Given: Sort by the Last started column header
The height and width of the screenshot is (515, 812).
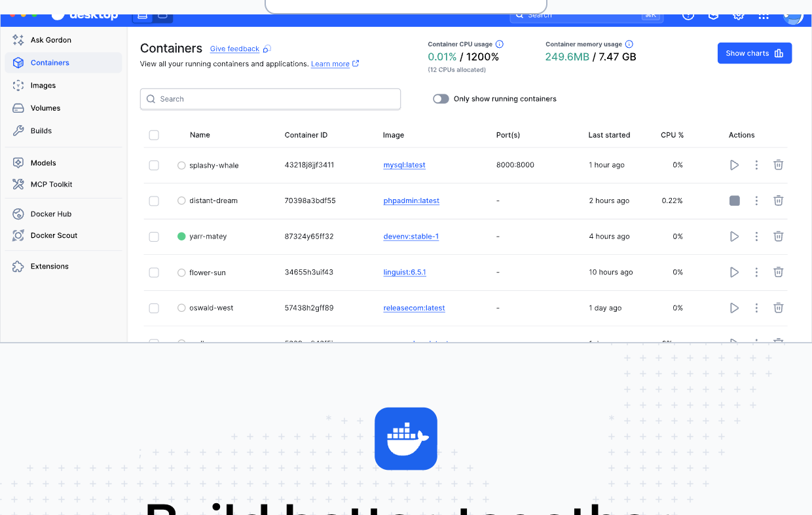Looking at the screenshot, I should click(609, 135).
